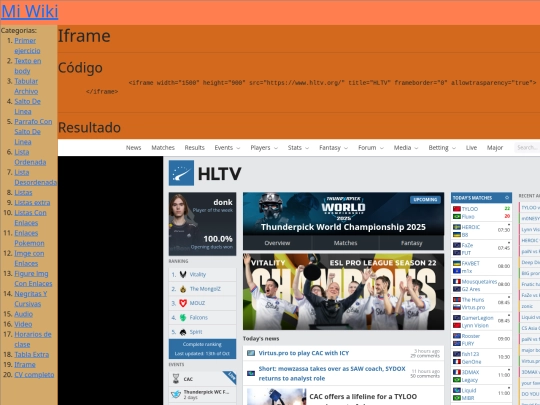Open the Matches menu item

coord(163,148)
